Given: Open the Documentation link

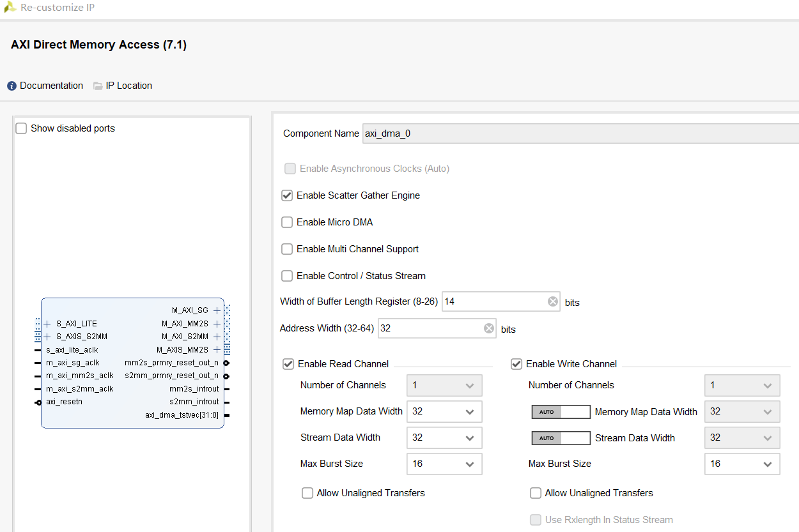Looking at the screenshot, I should pos(51,86).
